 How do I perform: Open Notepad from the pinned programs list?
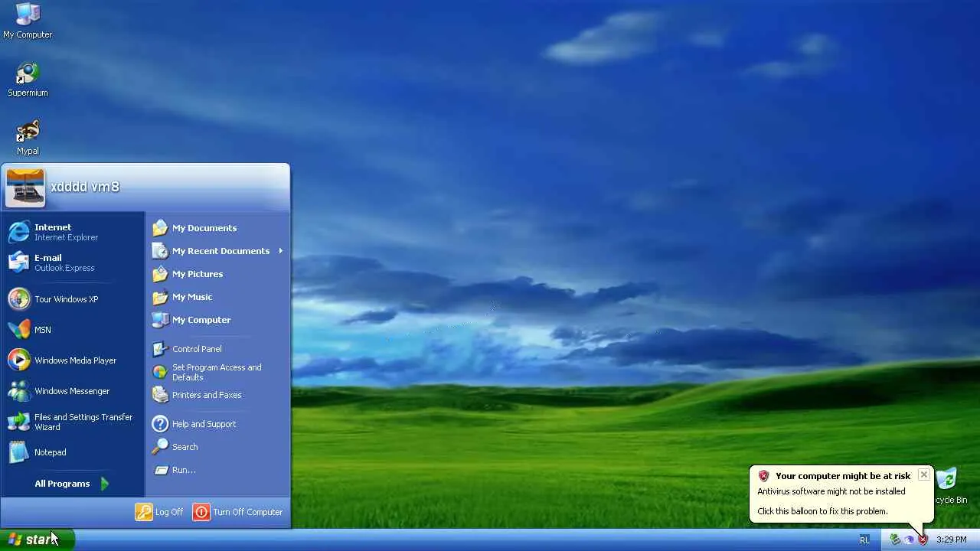coord(73,452)
